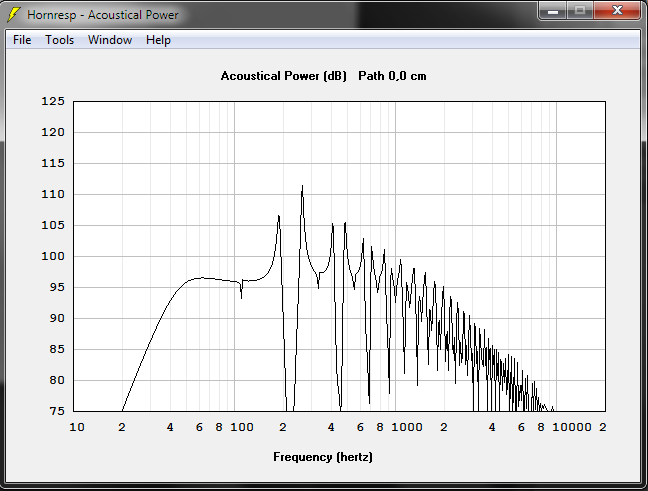The width and height of the screenshot is (648, 491).
Task: Open the Help menu
Action: click(x=158, y=40)
